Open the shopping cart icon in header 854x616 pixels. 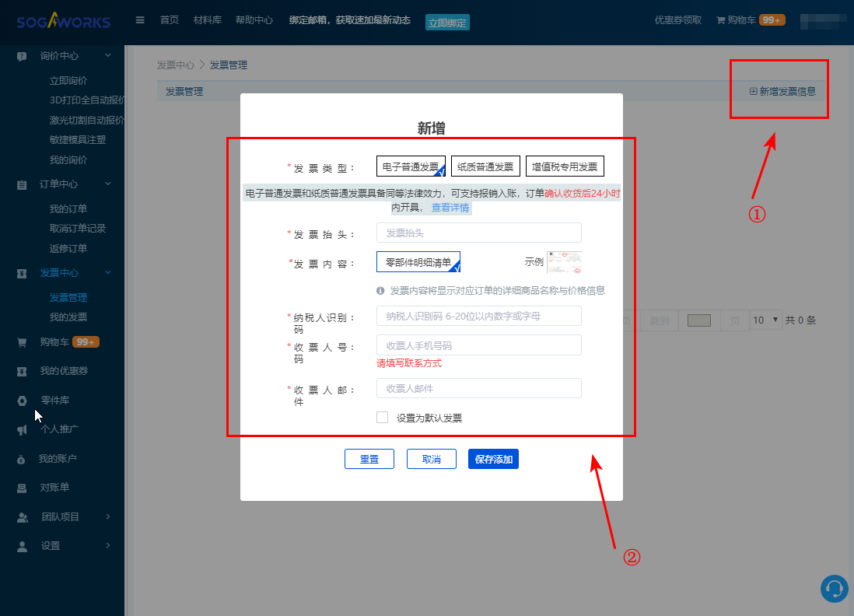point(720,20)
